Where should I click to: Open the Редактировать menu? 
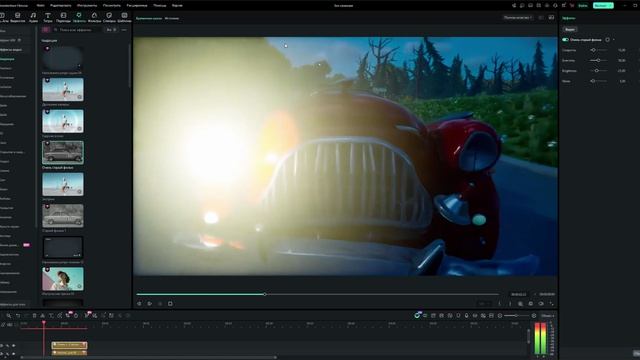pyautogui.click(x=60, y=6)
